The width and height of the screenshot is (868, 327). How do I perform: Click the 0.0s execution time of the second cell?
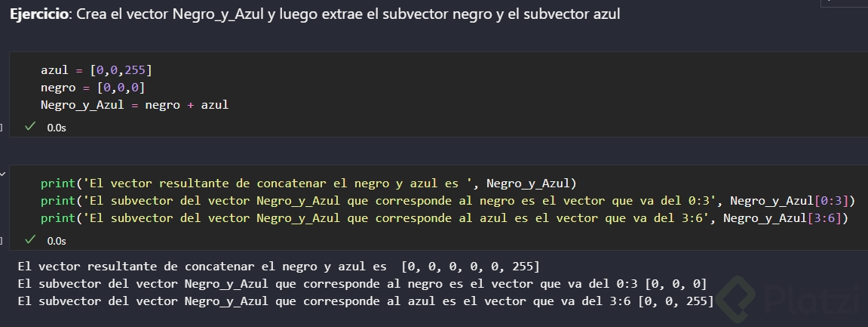(57, 241)
